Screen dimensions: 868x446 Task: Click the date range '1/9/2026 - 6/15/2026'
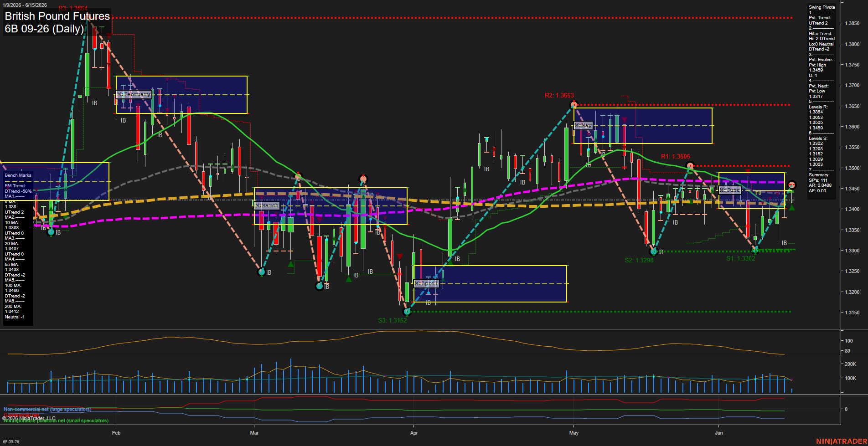(x=24, y=5)
